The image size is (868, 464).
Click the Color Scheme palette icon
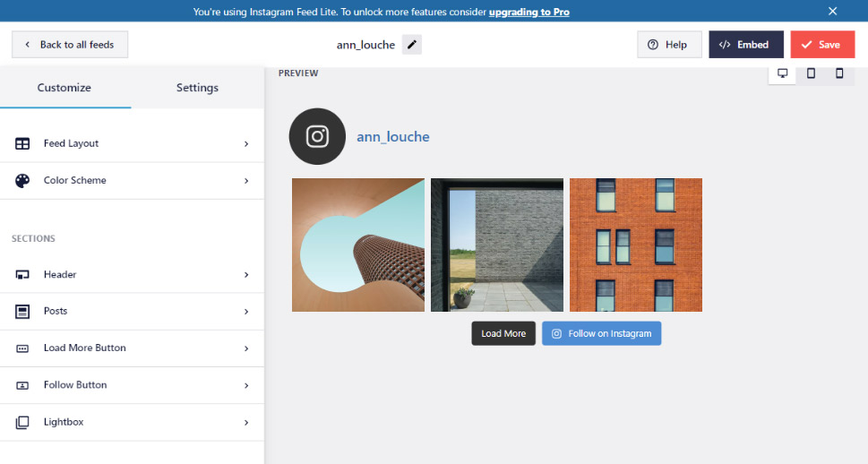coord(22,181)
